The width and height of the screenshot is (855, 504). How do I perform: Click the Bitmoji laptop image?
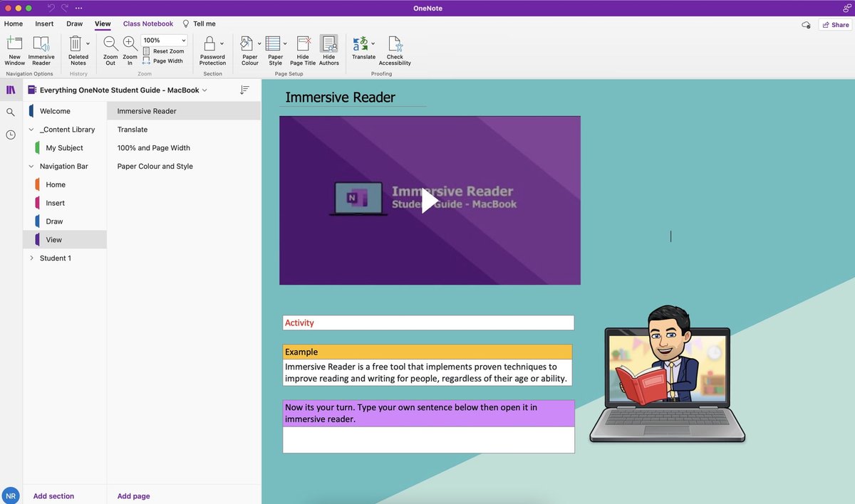point(667,375)
